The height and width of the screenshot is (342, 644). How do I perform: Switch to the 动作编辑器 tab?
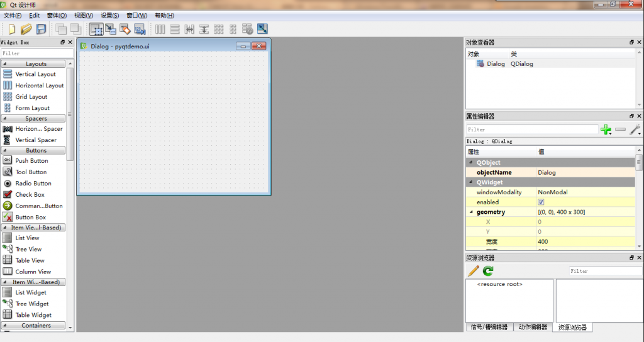click(532, 328)
